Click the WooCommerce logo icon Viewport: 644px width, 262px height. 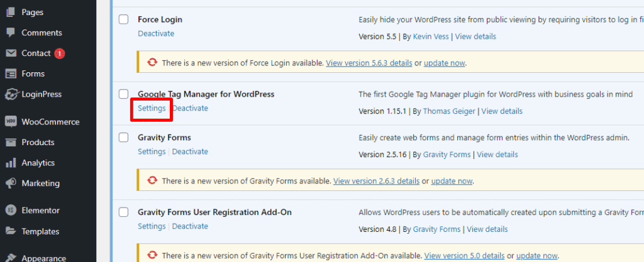(x=10, y=122)
